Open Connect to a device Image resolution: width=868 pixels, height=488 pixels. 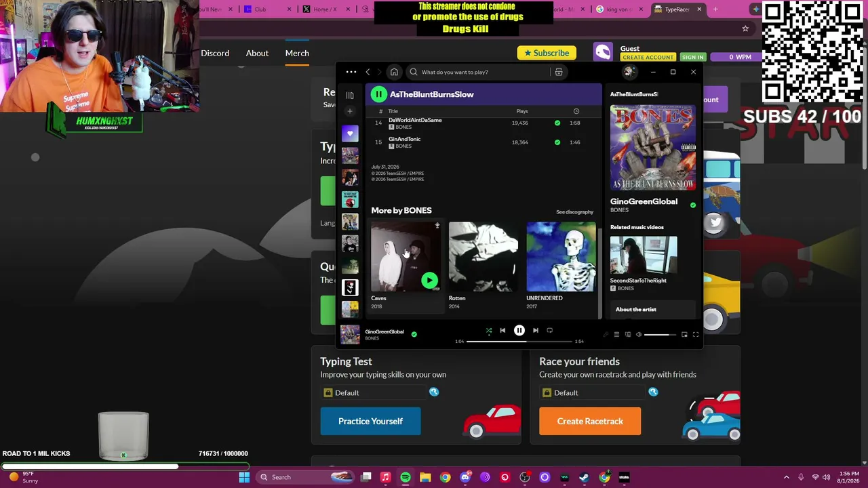click(628, 335)
